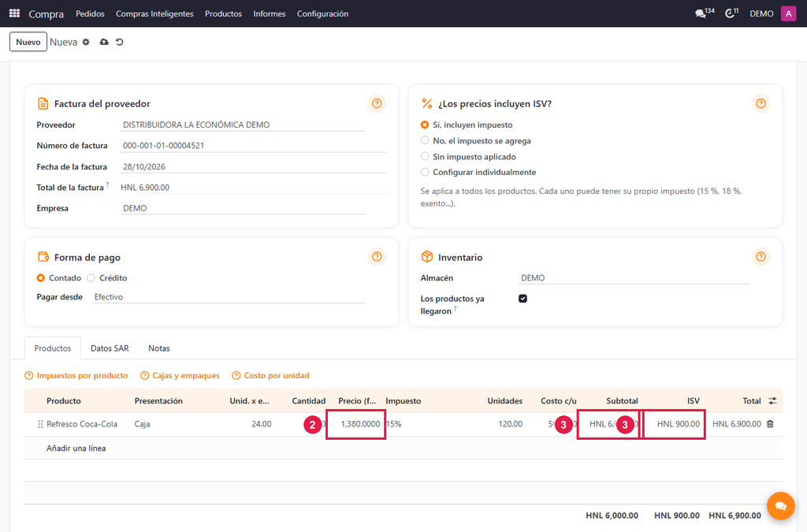Screen dimensions: 807x532
Task: Open the Compras Inteligentes menu
Action: [154, 14]
